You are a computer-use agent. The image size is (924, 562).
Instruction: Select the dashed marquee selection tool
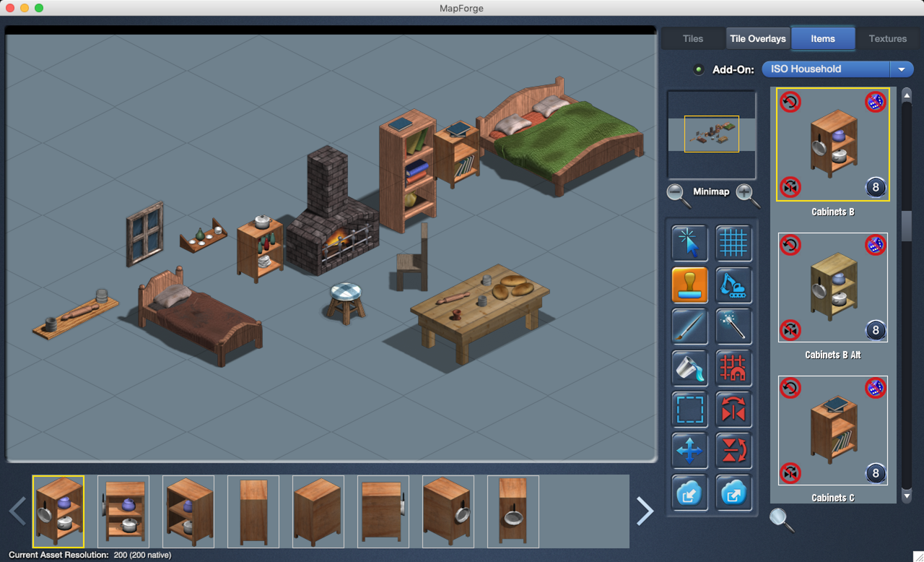click(x=689, y=409)
